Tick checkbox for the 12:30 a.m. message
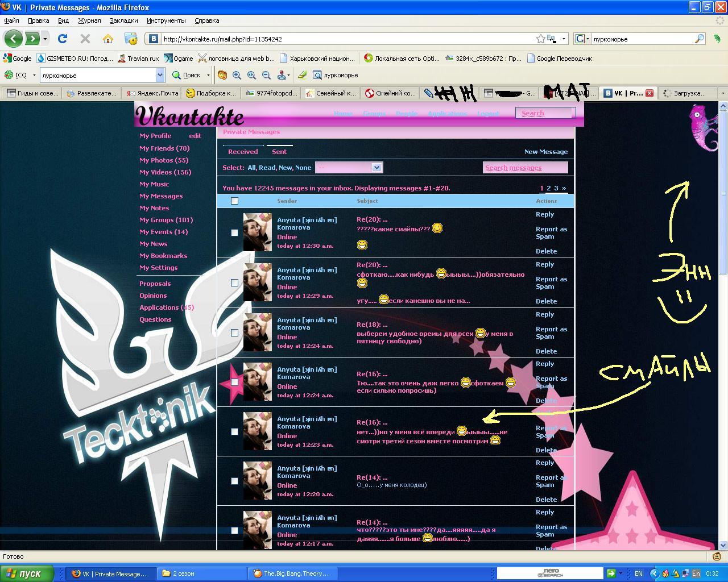This screenshot has width=728, height=582. 234,232
